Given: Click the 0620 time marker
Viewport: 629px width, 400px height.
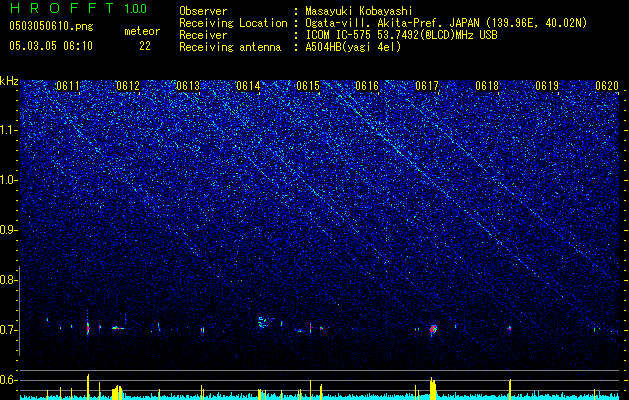Looking at the screenshot, I should [x=607, y=86].
